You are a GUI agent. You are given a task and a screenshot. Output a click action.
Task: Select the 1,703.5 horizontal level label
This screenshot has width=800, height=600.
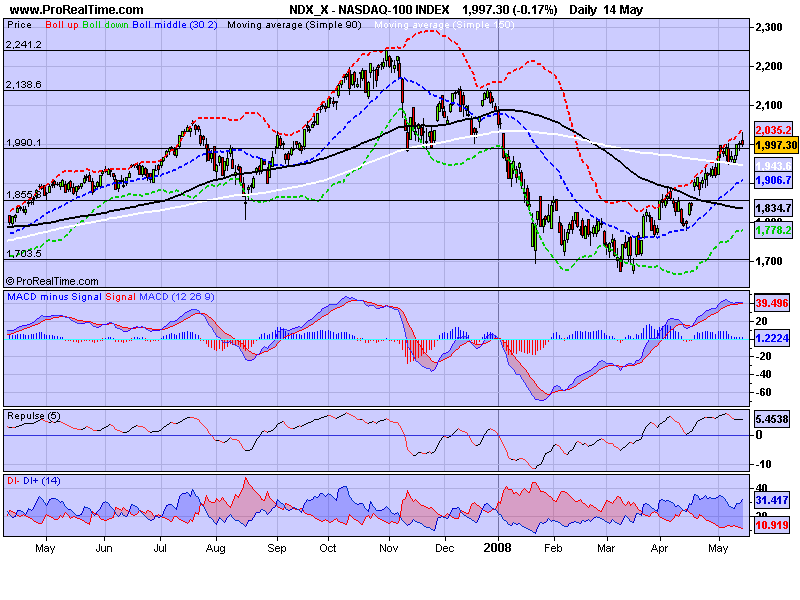click(23, 253)
